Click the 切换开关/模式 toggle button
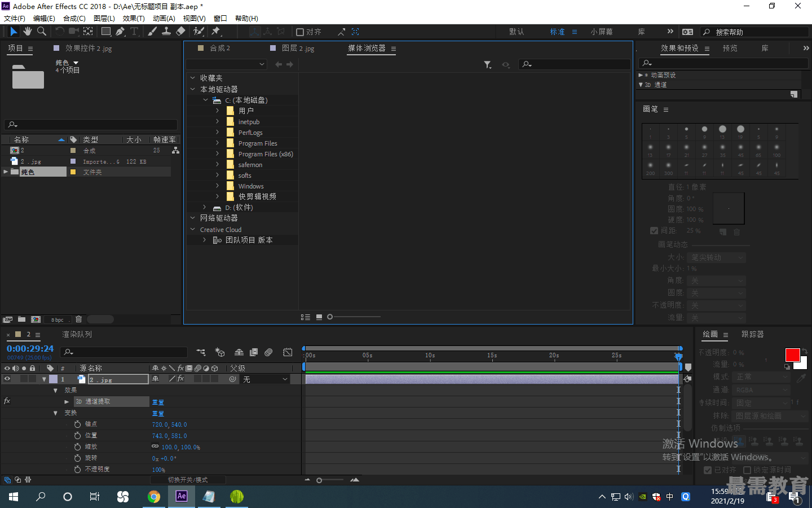Viewport: 812px width, 508px height. click(x=188, y=480)
